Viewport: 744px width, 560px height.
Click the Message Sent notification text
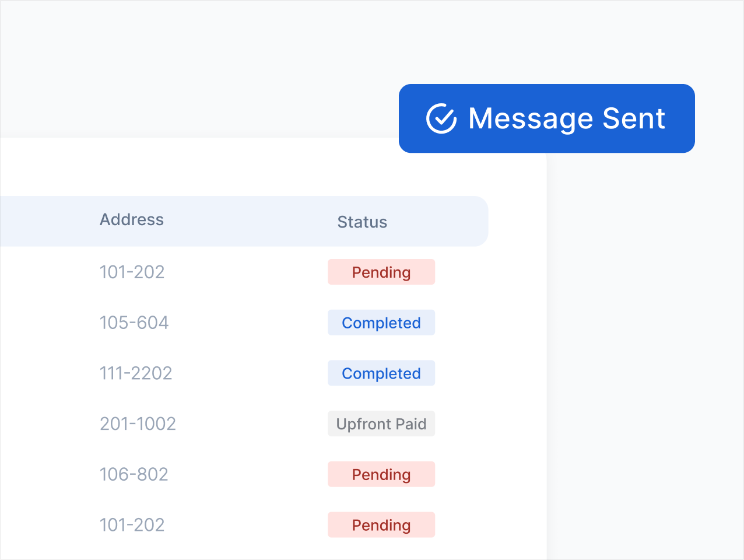click(x=566, y=118)
